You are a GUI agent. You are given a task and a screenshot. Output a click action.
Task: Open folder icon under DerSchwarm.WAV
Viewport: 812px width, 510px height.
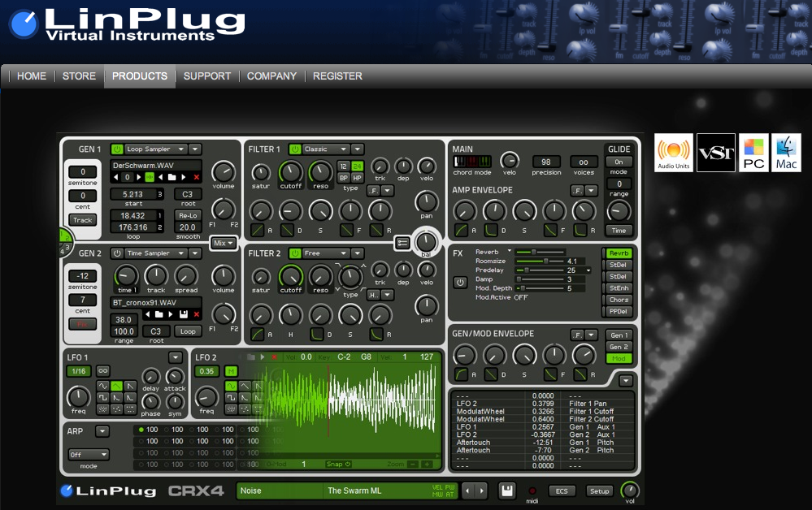click(x=172, y=177)
